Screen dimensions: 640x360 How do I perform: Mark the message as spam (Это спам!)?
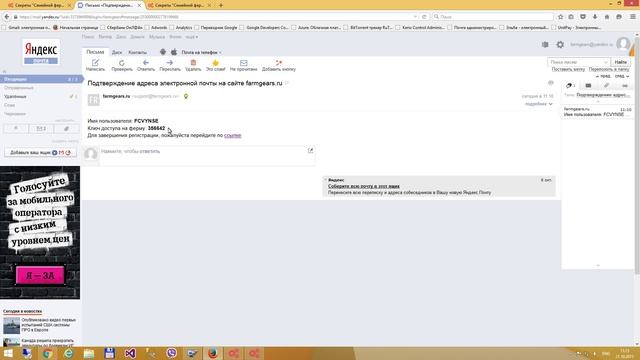click(x=216, y=65)
